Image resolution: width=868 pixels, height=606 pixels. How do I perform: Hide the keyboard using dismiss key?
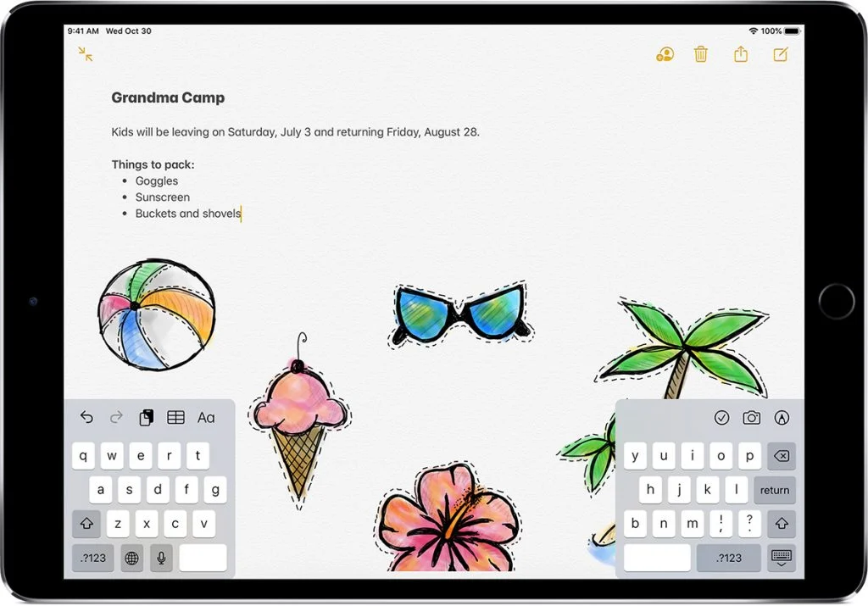(x=782, y=557)
